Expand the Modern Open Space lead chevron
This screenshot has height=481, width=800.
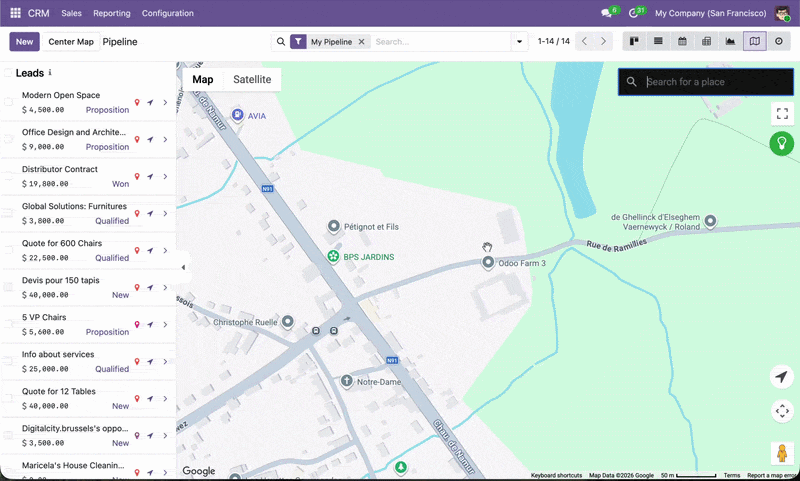coord(165,103)
